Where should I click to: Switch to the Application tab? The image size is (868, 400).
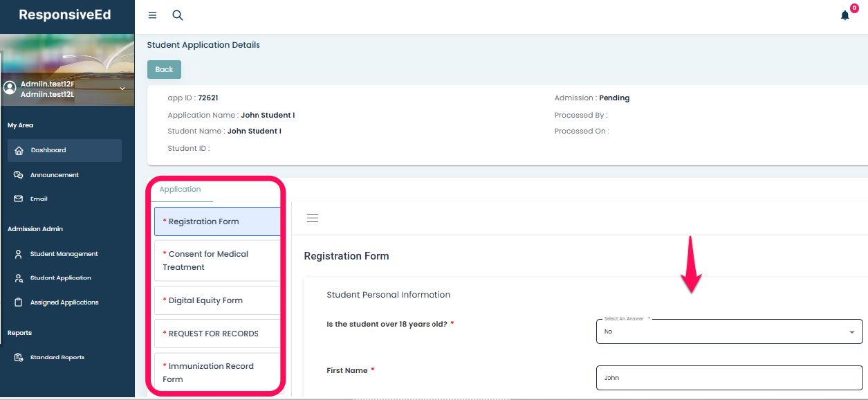[x=180, y=190]
